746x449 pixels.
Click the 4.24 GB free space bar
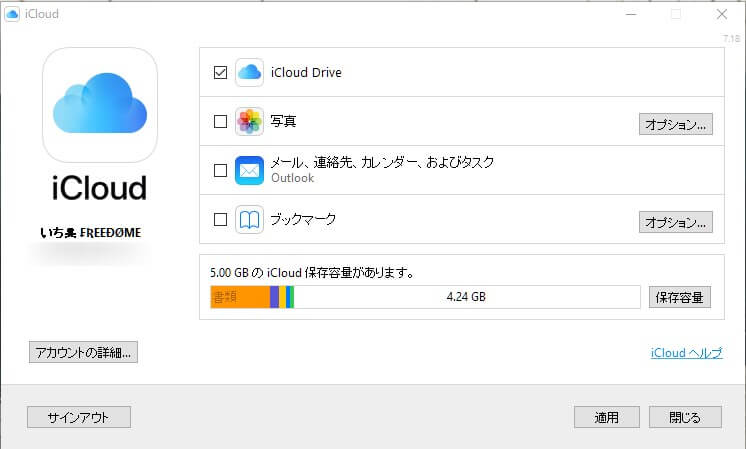[x=465, y=297]
